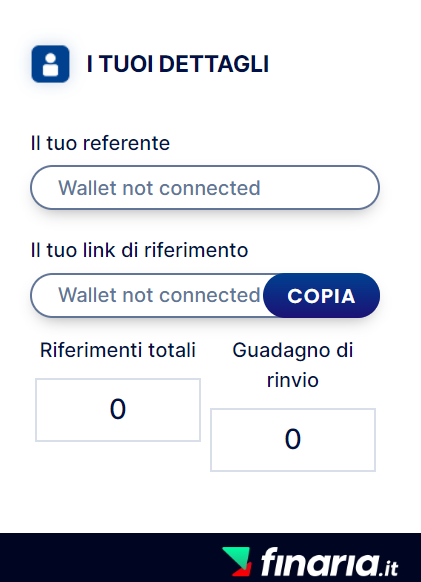This screenshot has height=582, width=421.
Task: Focus the referral link field beside COPIA
Action: point(147,295)
